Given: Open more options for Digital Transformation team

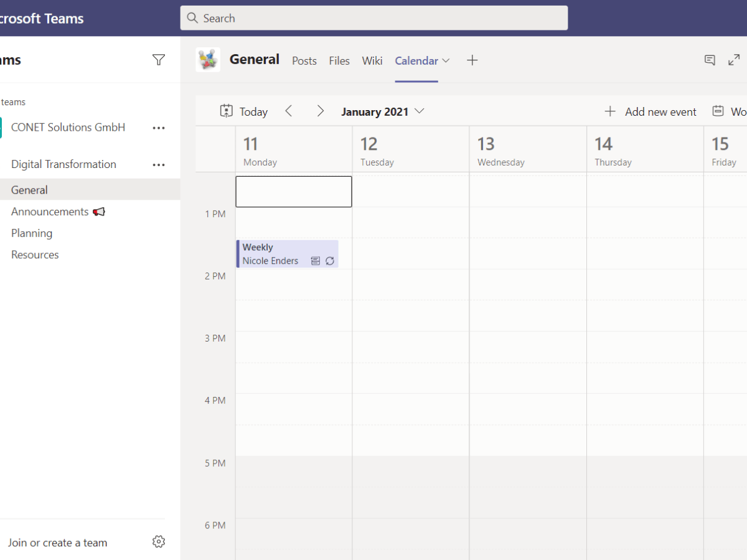Looking at the screenshot, I should click(x=159, y=164).
